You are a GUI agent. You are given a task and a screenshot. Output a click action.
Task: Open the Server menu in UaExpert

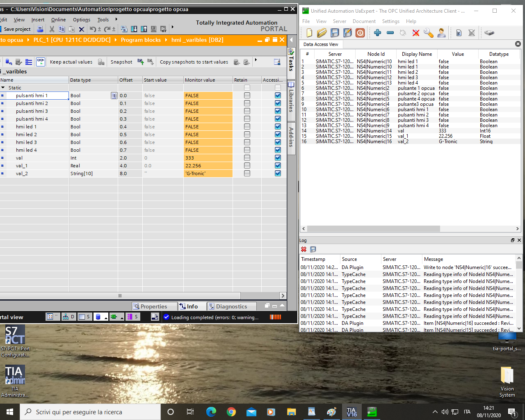[339, 21]
